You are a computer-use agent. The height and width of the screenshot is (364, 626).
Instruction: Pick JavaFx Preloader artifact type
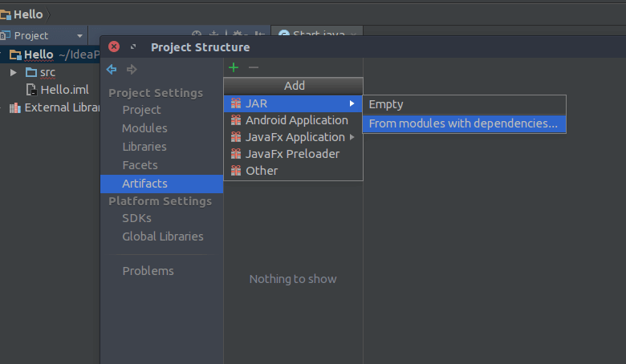(292, 154)
